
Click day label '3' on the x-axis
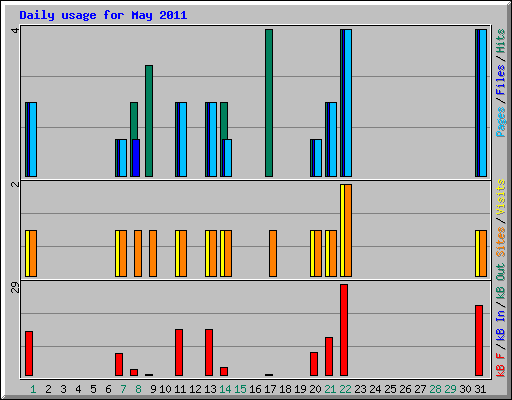[63, 389]
